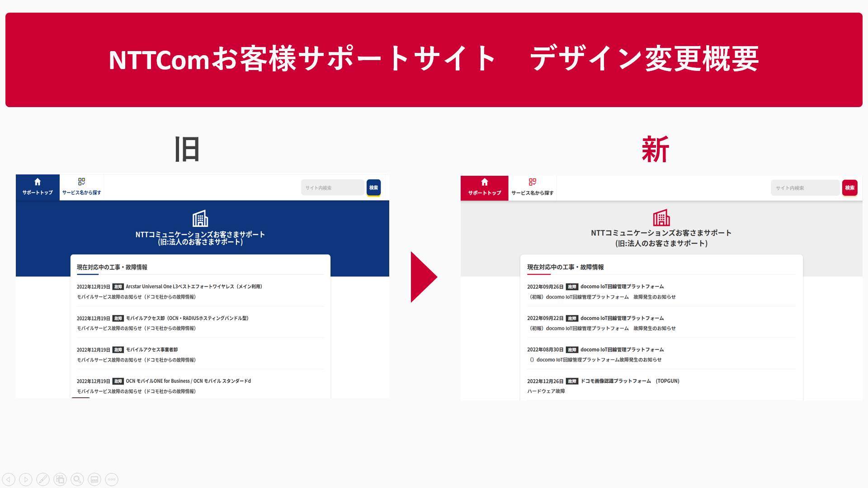Click モバイルサービス故障のお知らせ text under Arcstar entry
Image resolution: width=868 pixels, height=488 pixels.
(x=136, y=297)
